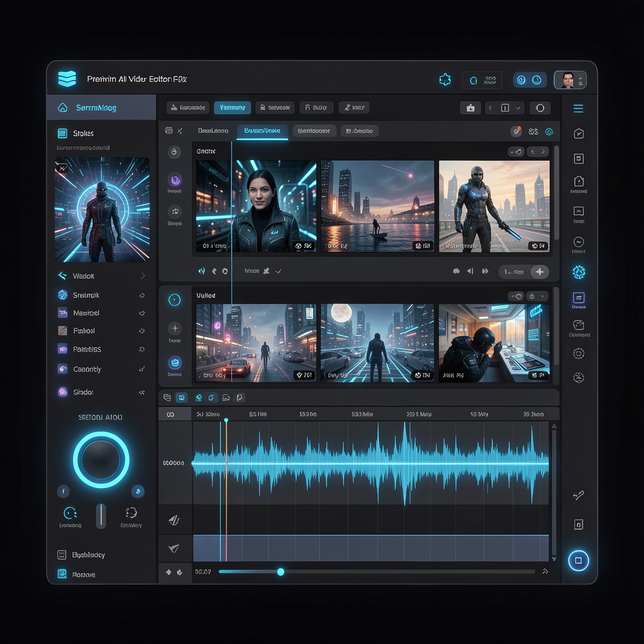Click the blue round button right of dial
Screen dimensions: 644x644
pyautogui.click(x=138, y=491)
